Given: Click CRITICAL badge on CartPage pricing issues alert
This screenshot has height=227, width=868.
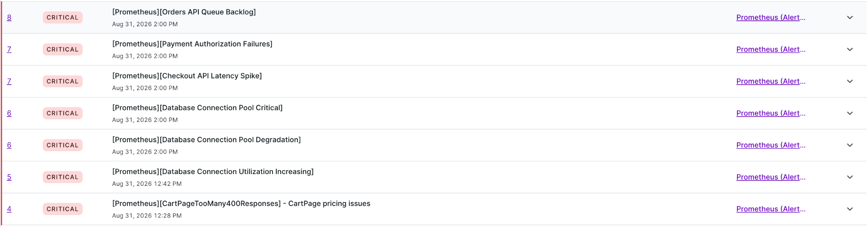Looking at the screenshot, I should click(x=63, y=209).
